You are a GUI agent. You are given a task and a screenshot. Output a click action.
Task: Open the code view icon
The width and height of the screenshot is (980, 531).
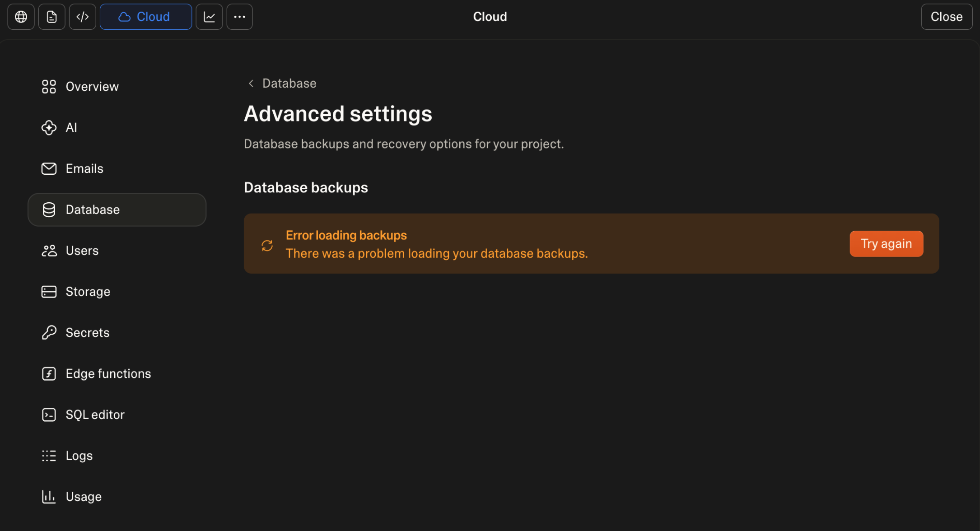click(x=82, y=17)
